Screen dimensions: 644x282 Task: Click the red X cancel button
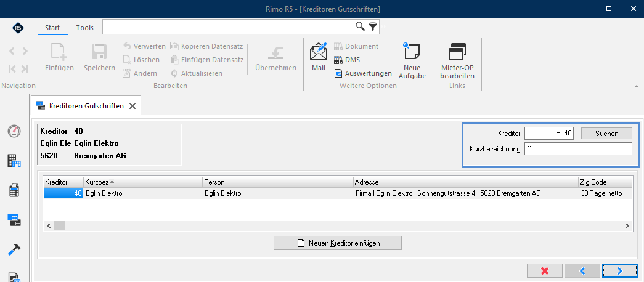[545, 270]
